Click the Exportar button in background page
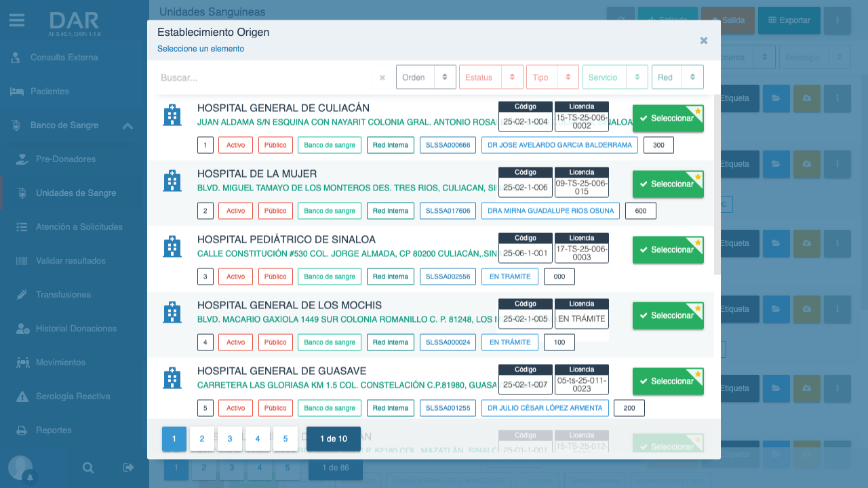 pos(789,20)
